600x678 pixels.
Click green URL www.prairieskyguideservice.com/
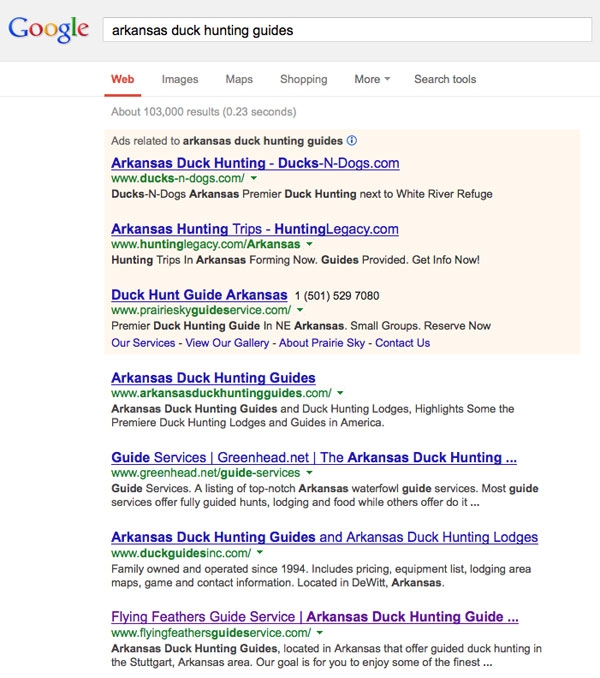click(201, 310)
